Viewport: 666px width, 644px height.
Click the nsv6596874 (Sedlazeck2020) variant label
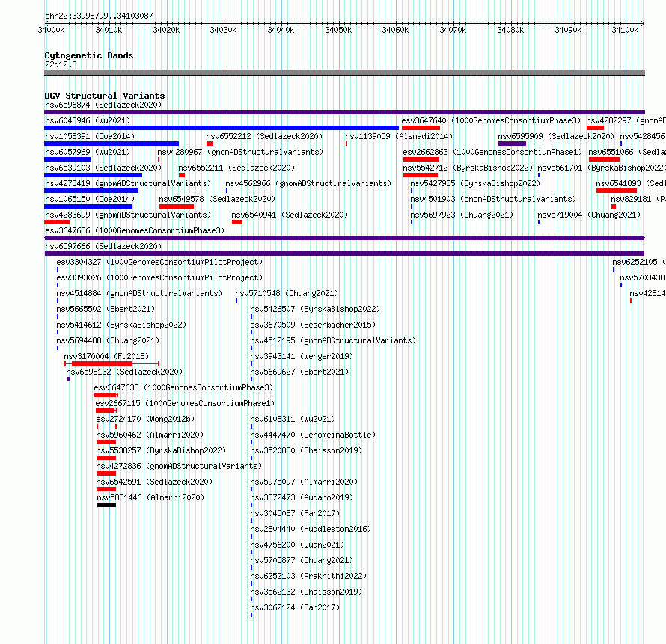103,105
